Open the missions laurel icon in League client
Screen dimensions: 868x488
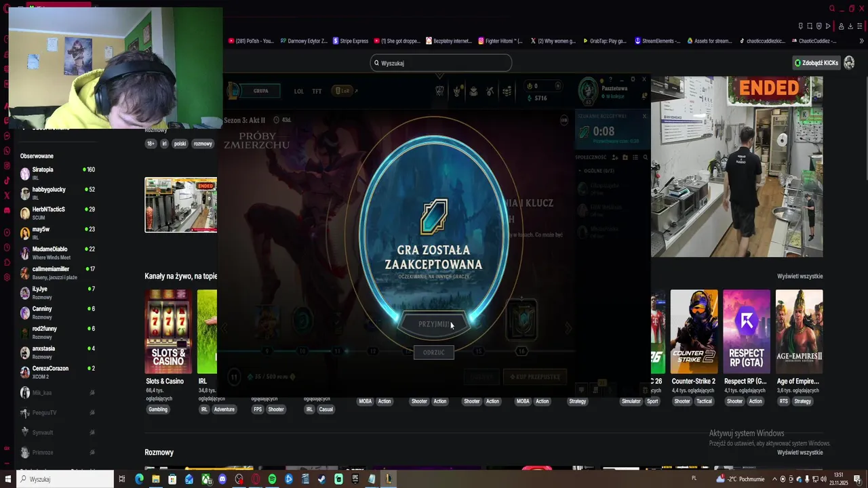click(457, 91)
